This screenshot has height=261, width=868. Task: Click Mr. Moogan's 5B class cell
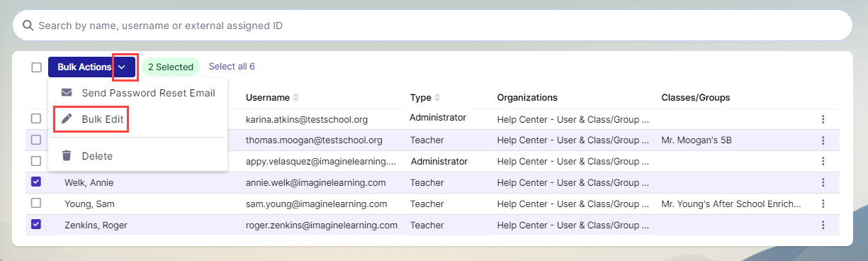(x=697, y=140)
